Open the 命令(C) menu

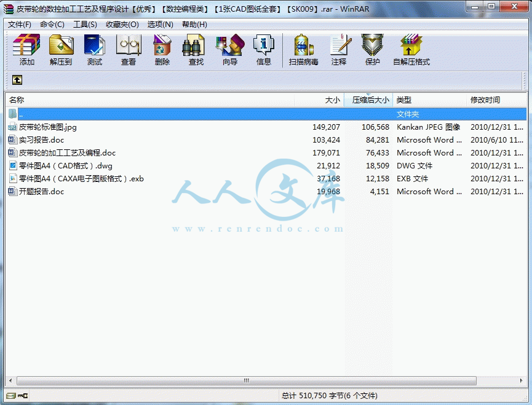coord(52,25)
